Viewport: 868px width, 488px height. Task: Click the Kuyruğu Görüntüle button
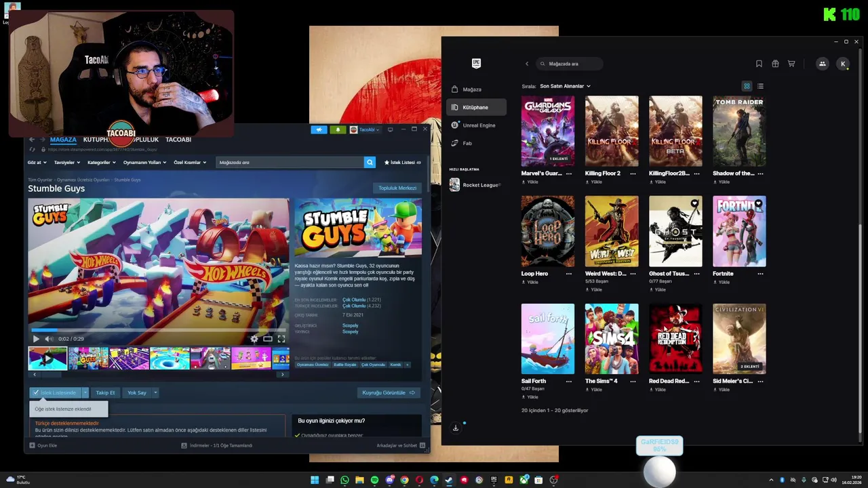(389, 392)
